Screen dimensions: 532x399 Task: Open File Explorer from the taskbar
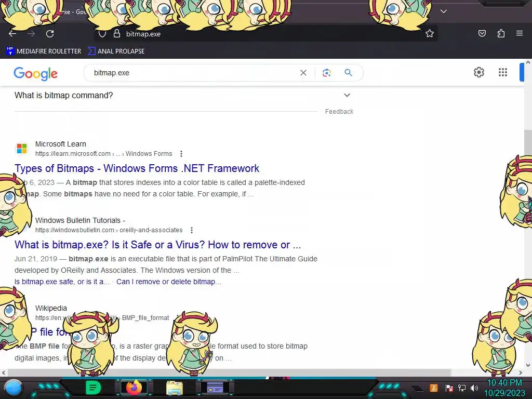[175, 388]
